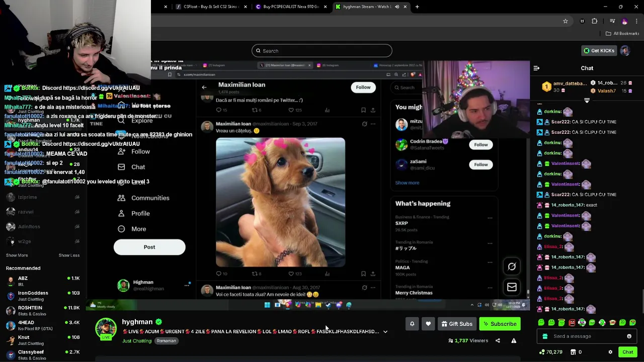Open gift icon in message box
Viewport: 644px width, 362px height.
click(x=545, y=336)
